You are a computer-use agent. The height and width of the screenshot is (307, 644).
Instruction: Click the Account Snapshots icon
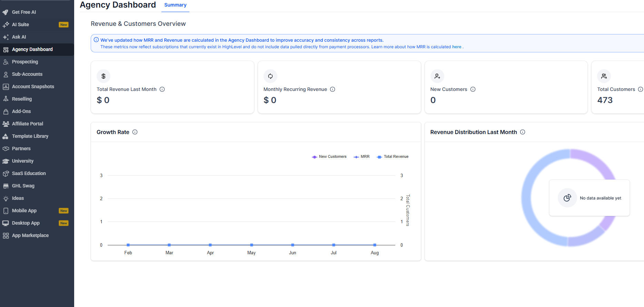coord(6,86)
